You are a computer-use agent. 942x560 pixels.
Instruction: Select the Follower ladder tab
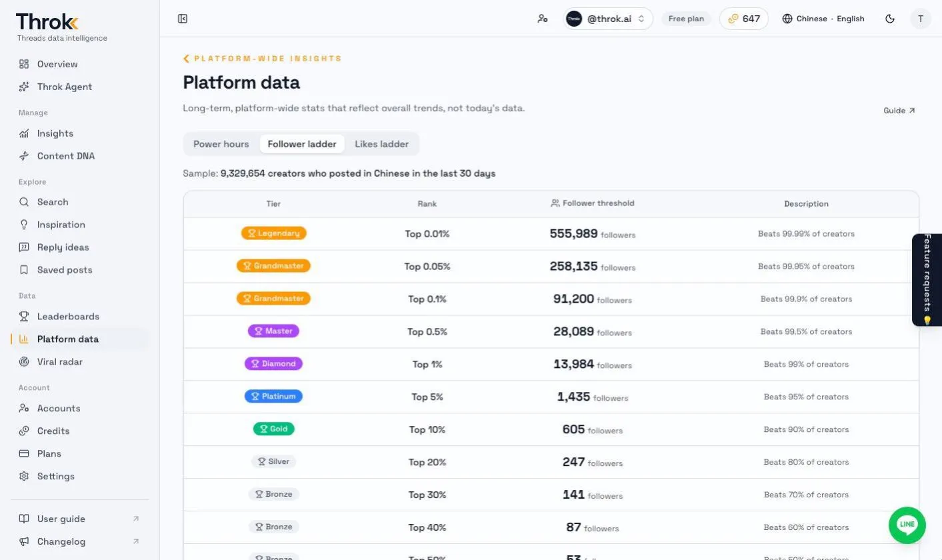point(302,144)
